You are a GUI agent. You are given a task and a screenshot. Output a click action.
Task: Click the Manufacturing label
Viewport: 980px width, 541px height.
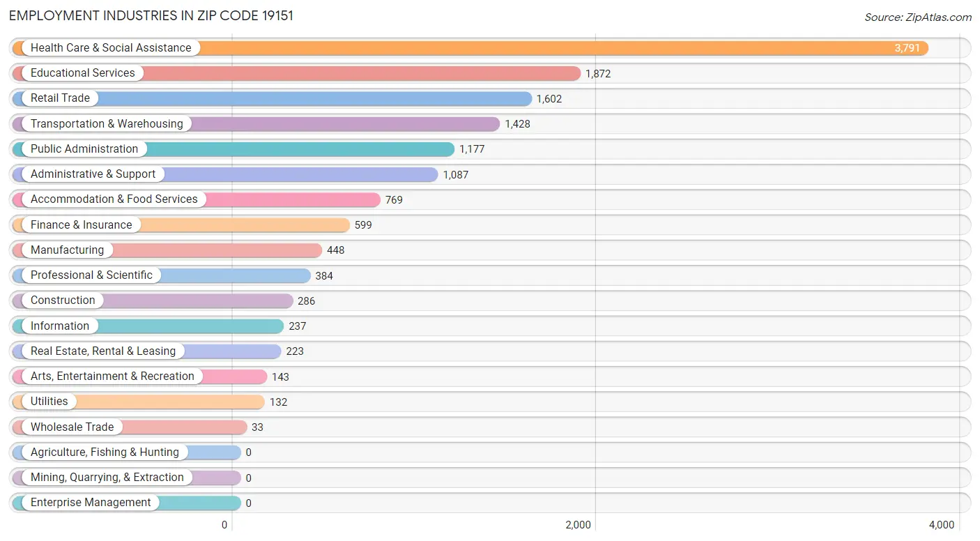[x=67, y=250]
